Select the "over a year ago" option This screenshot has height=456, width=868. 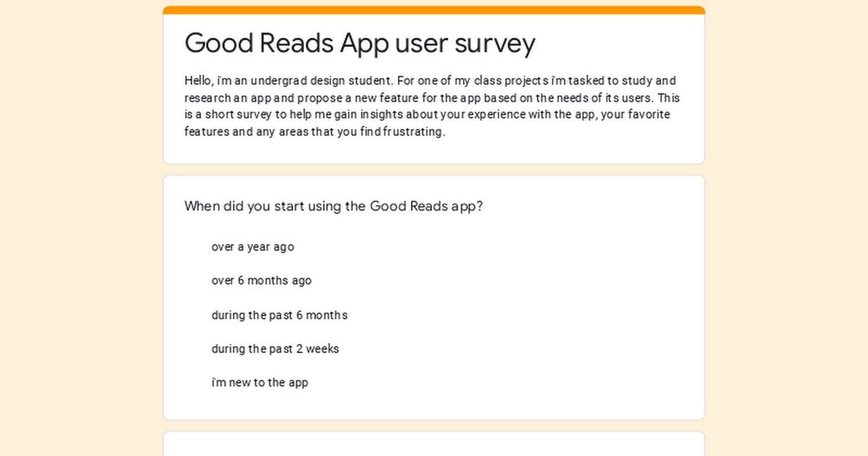252,247
